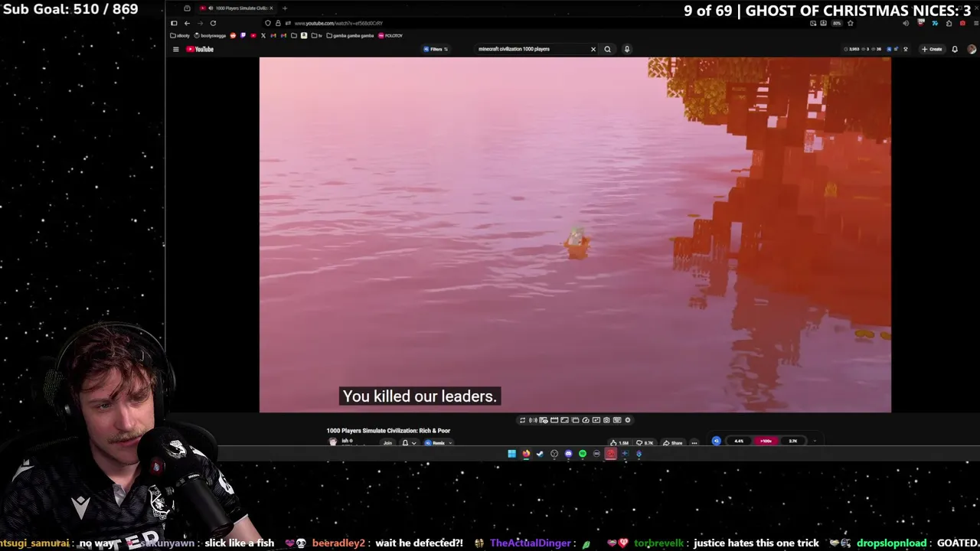Start voice search with the microphone icon

tap(626, 49)
